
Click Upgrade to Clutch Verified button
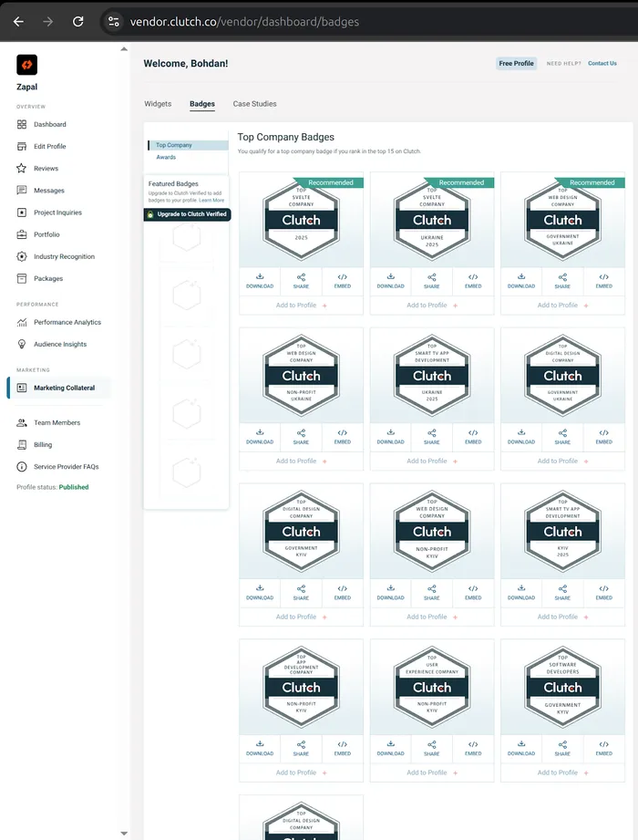(188, 214)
